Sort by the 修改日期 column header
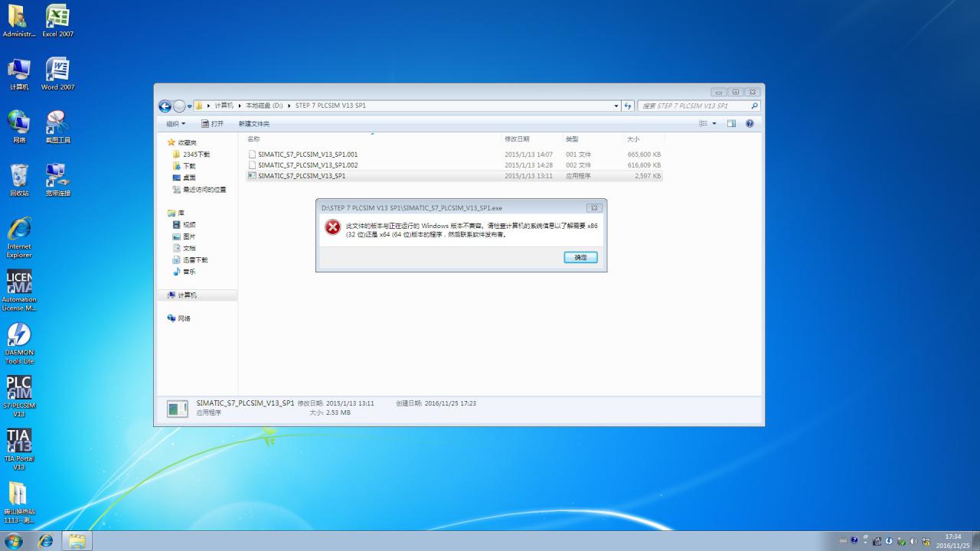 pyautogui.click(x=517, y=139)
